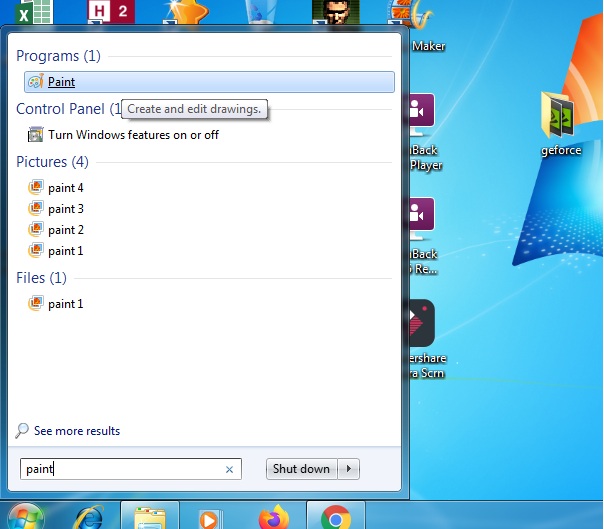Screen dimensions: 604x529
Task: Select the Recycle Bin desktop icon
Action: (x=261, y=12)
